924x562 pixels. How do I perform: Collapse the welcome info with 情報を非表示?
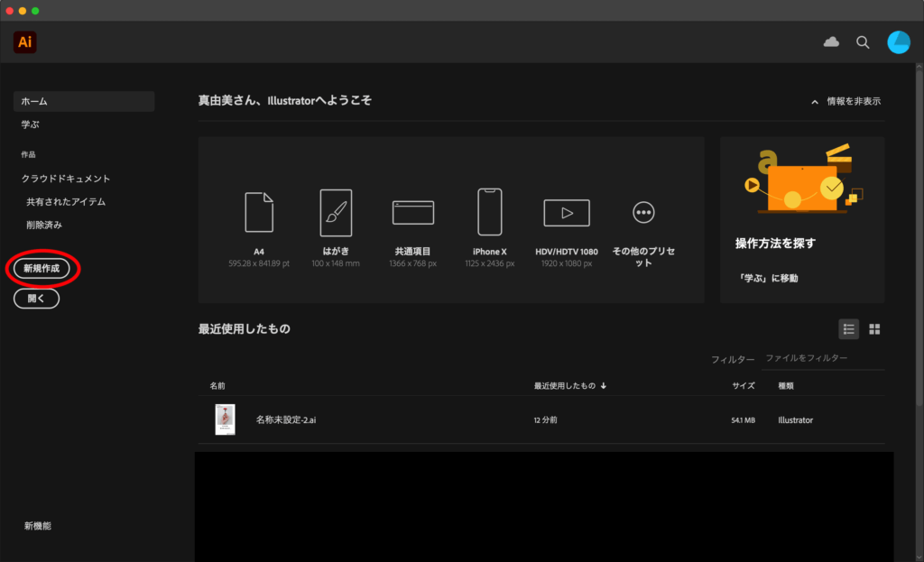tap(846, 101)
